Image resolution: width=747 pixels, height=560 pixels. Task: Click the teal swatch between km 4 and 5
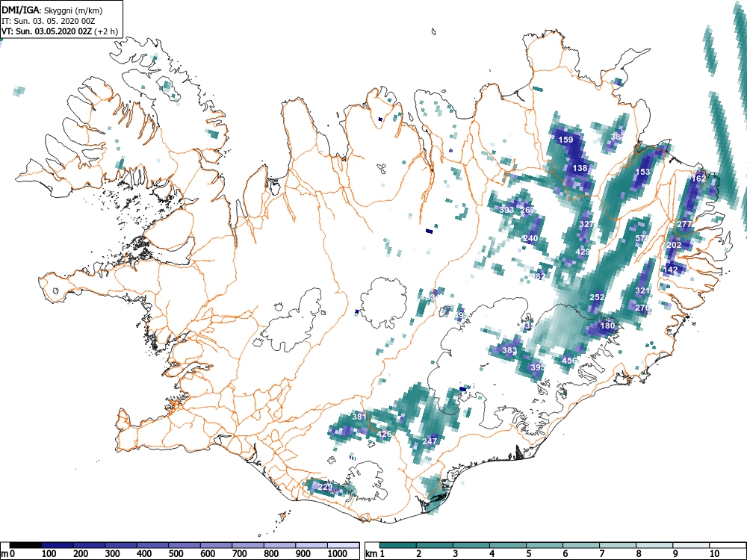click(x=508, y=545)
